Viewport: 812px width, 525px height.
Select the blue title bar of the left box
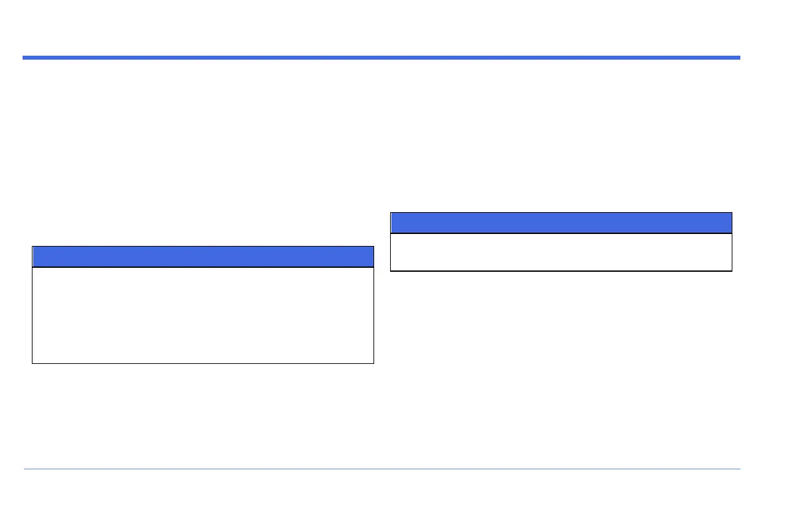click(x=202, y=257)
